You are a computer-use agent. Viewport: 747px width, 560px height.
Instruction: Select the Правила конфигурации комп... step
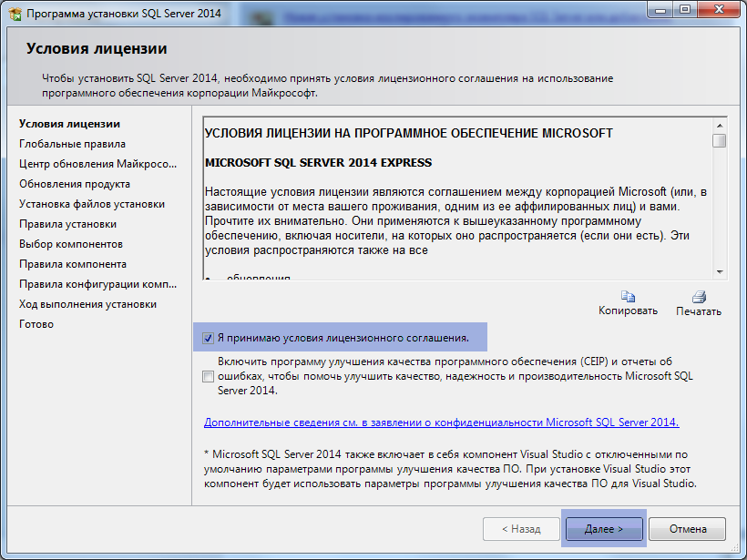click(x=97, y=284)
